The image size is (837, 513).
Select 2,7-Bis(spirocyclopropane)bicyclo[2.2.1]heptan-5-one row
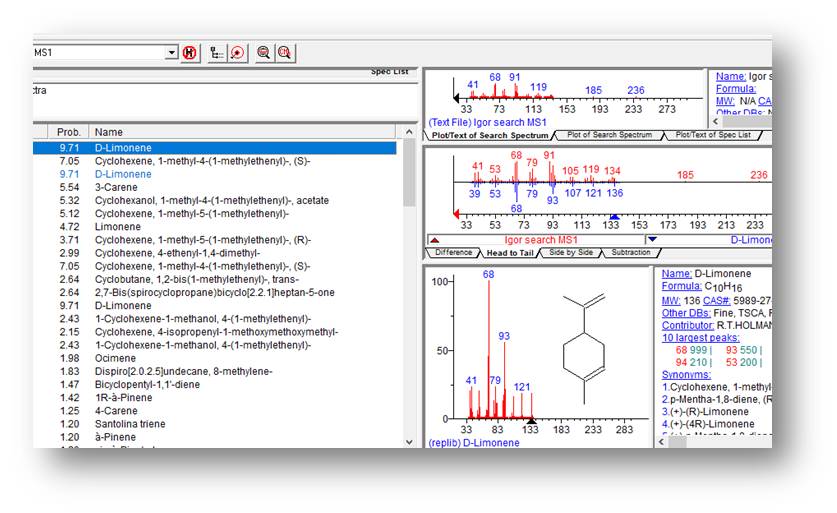tap(215, 293)
